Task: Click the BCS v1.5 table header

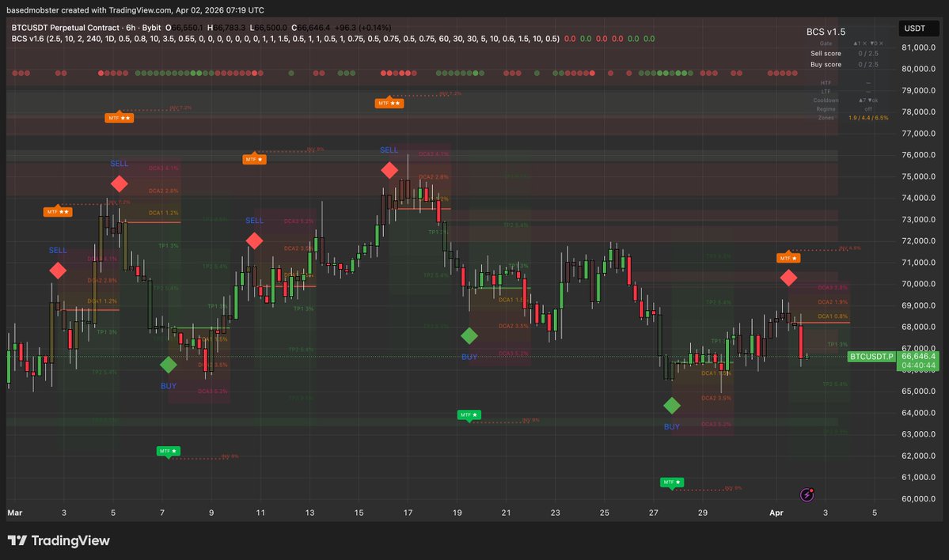Action: pos(826,32)
